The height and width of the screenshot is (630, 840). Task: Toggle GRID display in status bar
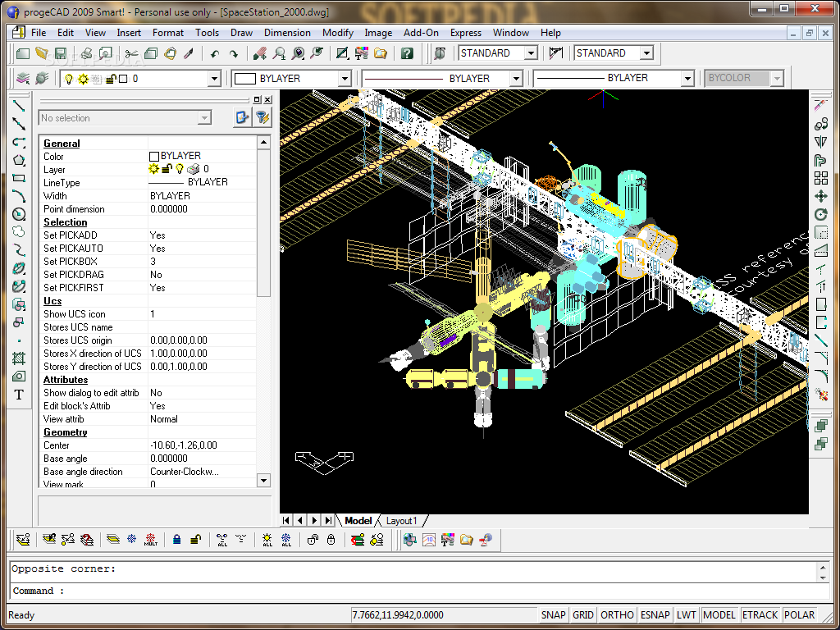pos(583,615)
